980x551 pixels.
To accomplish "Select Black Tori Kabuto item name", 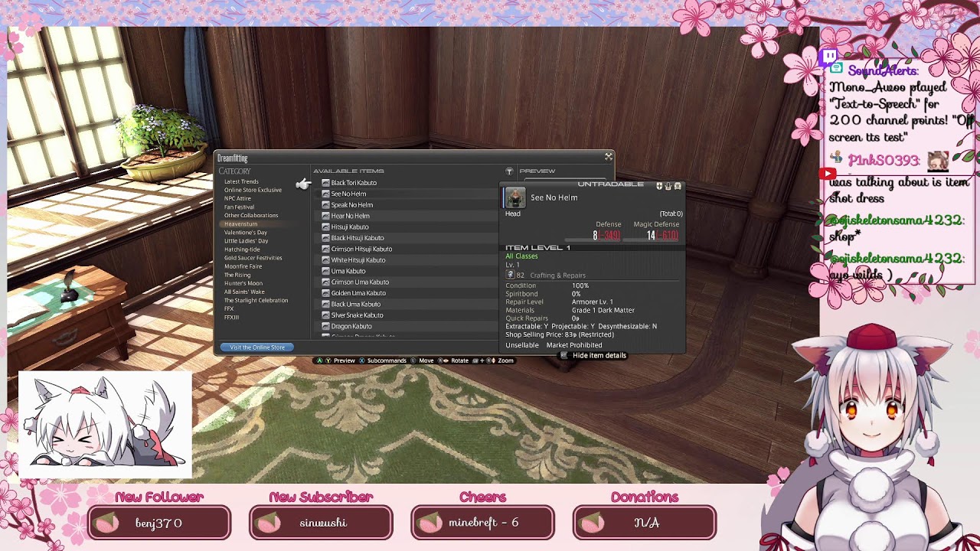I will coord(354,183).
